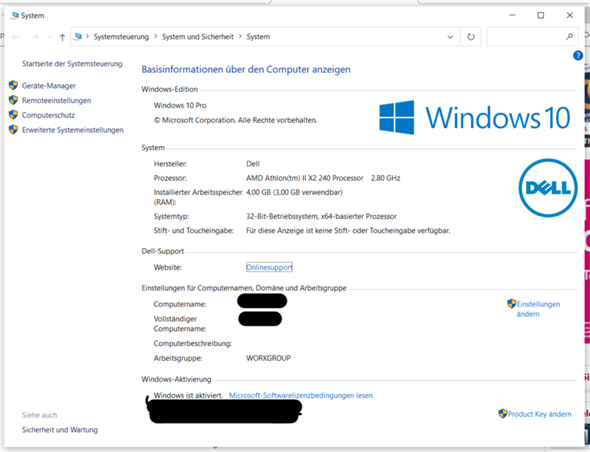This screenshot has height=452, width=590.
Task: Click RAM value '4,00 GB (3,00 GB verwendbar)'
Action: tap(294, 192)
